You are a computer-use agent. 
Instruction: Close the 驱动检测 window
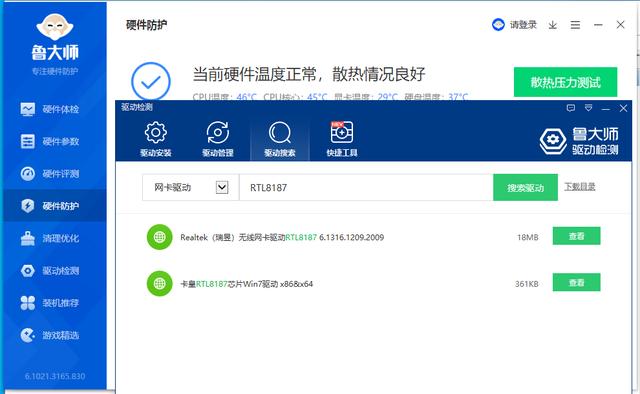(x=623, y=108)
